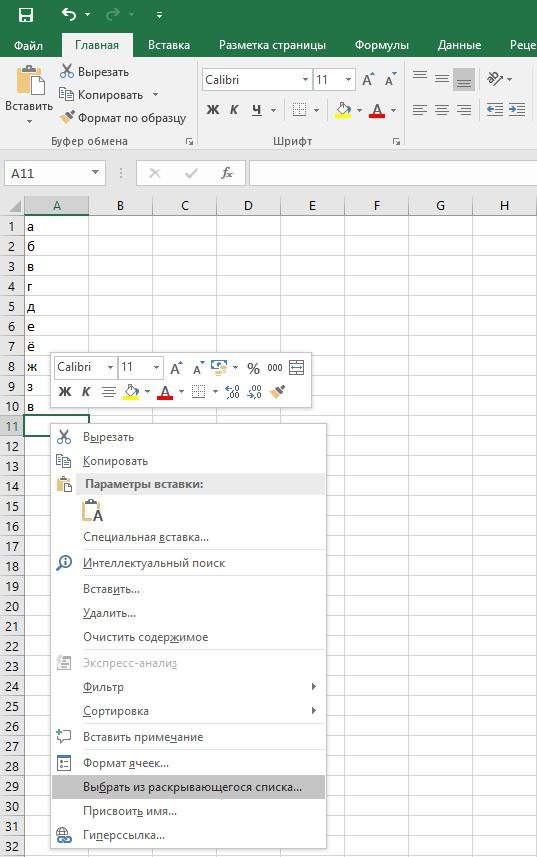Viewport: 537px width, 857px height.
Task: Click the Select All corner triangle
Action: [14, 206]
